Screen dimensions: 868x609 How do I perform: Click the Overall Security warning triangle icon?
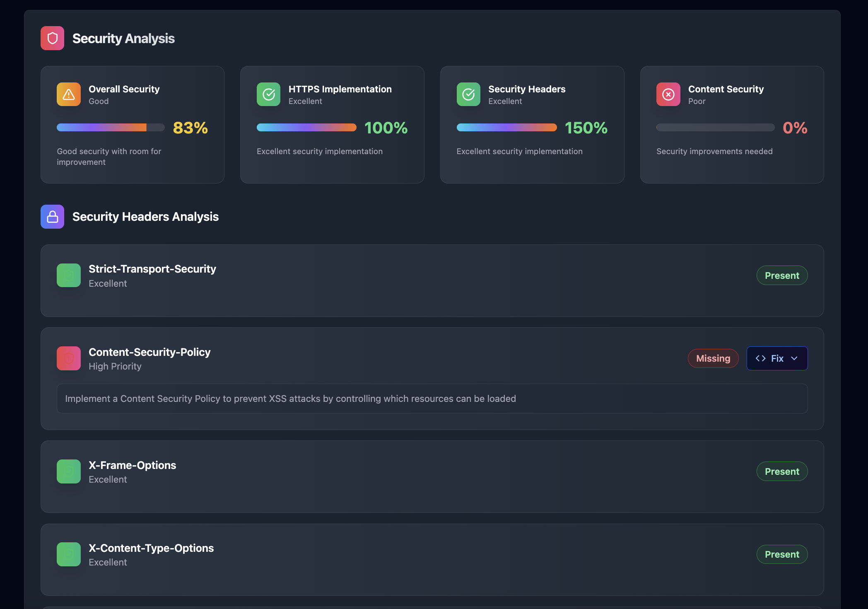(69, 94)
